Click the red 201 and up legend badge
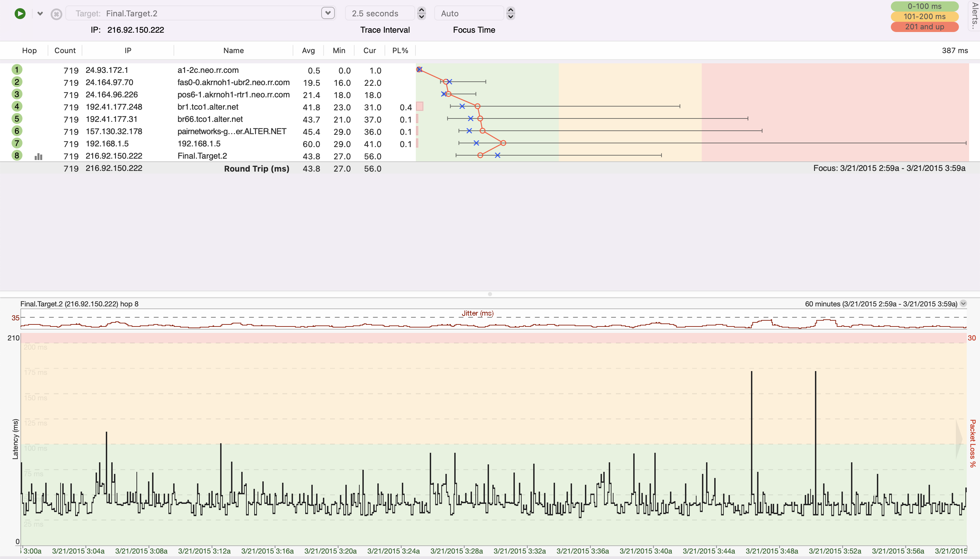This screenshot has width=980, height=559. [924, 27]
